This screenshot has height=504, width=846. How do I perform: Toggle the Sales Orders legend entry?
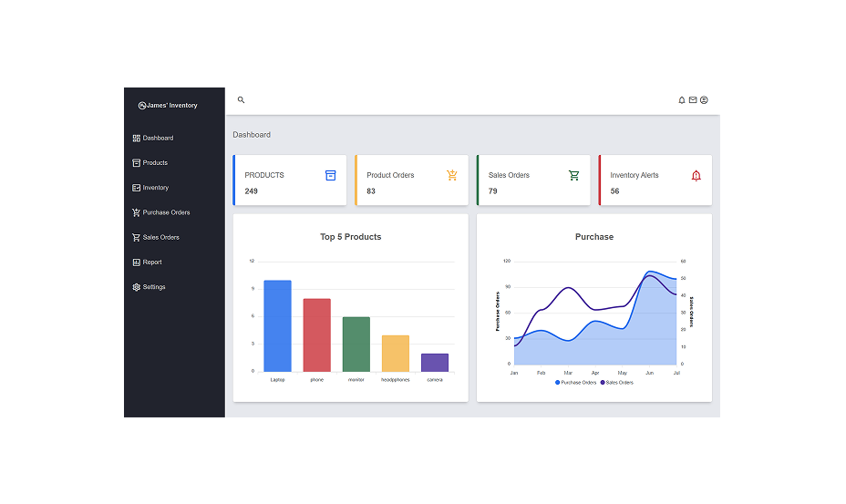pos(616,383)
